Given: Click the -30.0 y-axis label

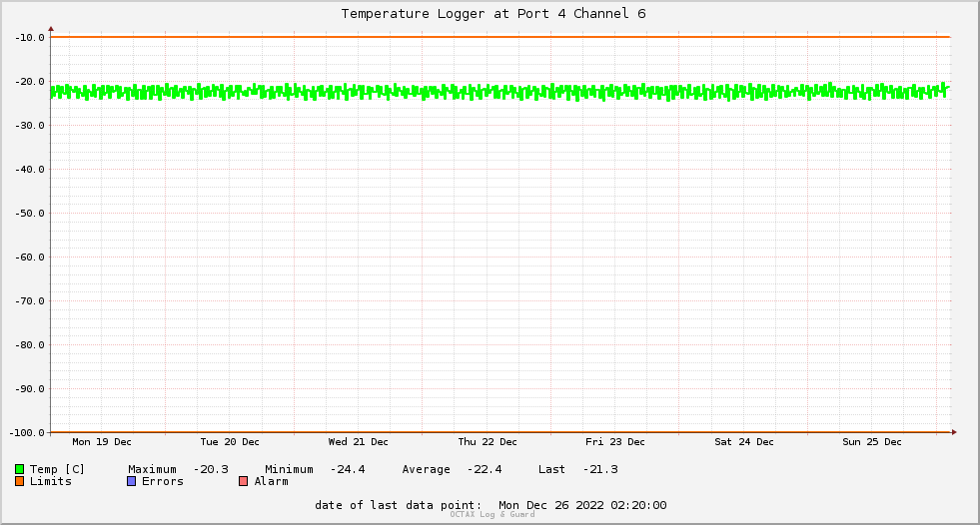Looking at the screenshot, I should click(30, 126).
